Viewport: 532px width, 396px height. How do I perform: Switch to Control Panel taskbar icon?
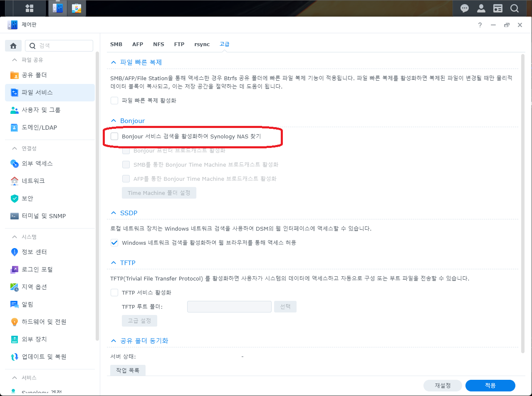point(58,8)
